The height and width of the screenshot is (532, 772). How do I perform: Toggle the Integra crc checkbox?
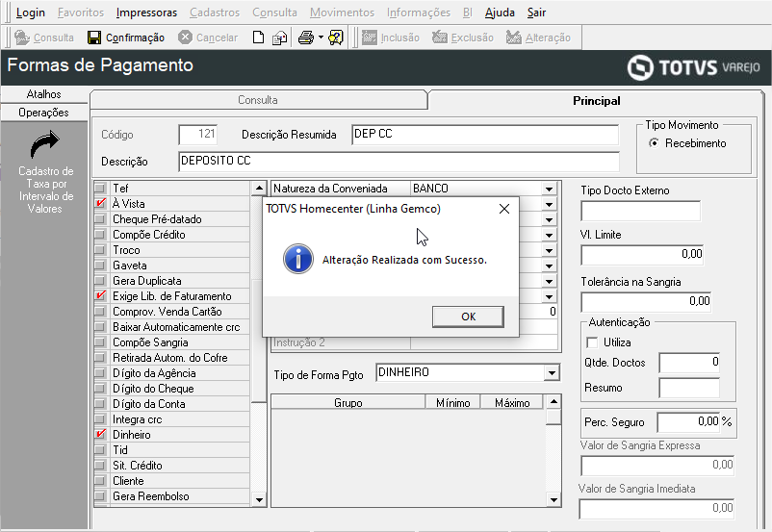100,418
